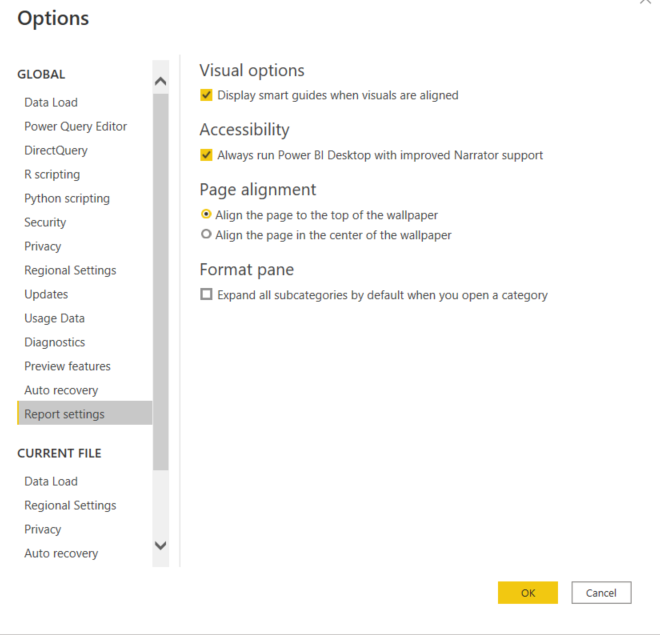
Task: Select Report settings in sidebar
Action: pyautogui.click(x=85, y=414)
